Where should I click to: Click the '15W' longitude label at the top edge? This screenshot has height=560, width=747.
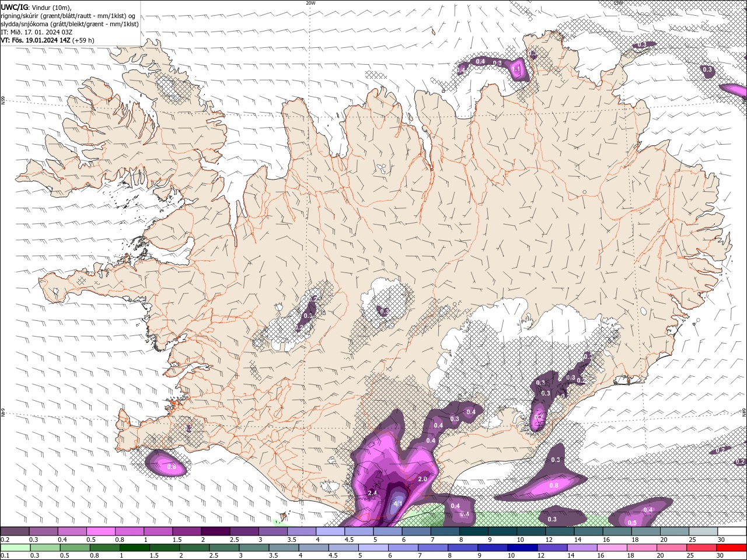618,3
